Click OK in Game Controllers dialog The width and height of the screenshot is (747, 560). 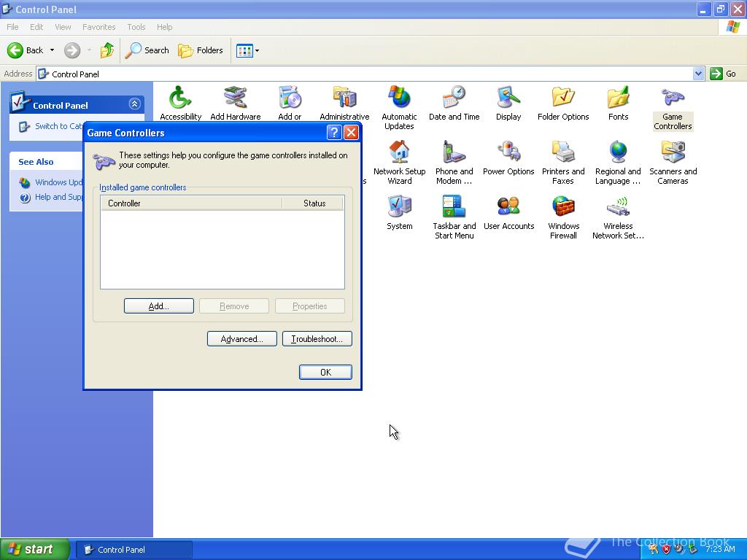point(326,373)
